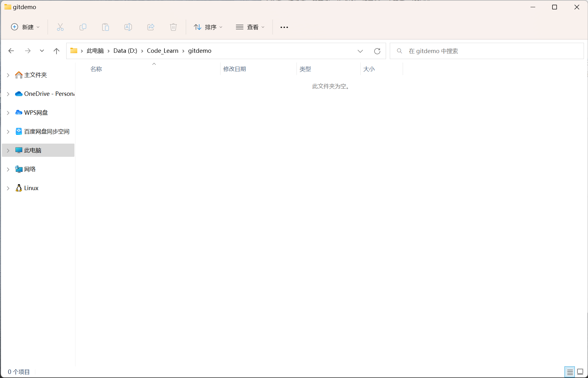
Task: Open the 排序 sorting menu
Action: click(208, 27)
